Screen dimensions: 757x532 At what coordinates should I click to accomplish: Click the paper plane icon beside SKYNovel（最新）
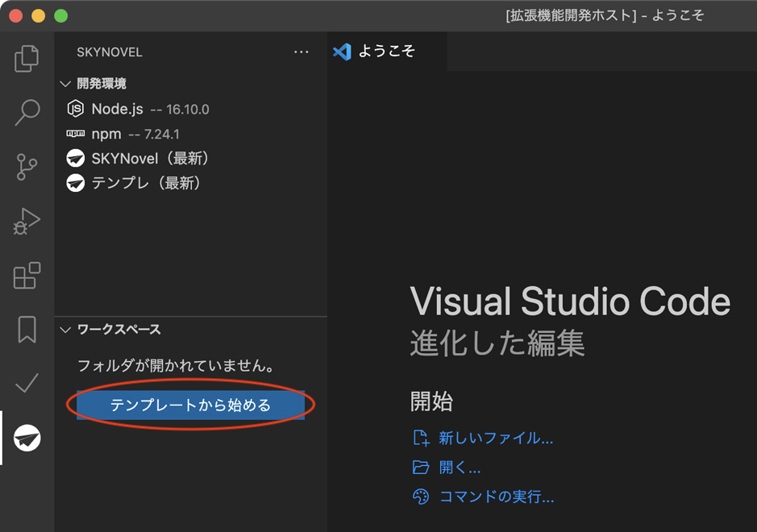coord(75,158)
